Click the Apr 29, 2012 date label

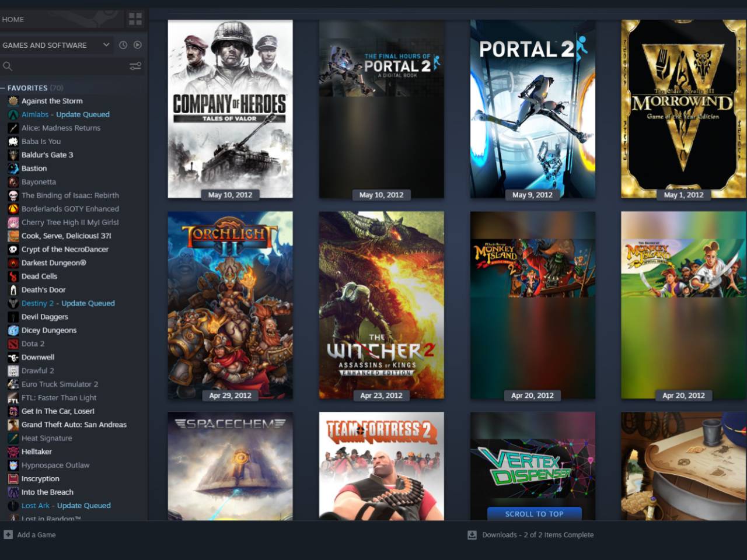pos(230,395)
